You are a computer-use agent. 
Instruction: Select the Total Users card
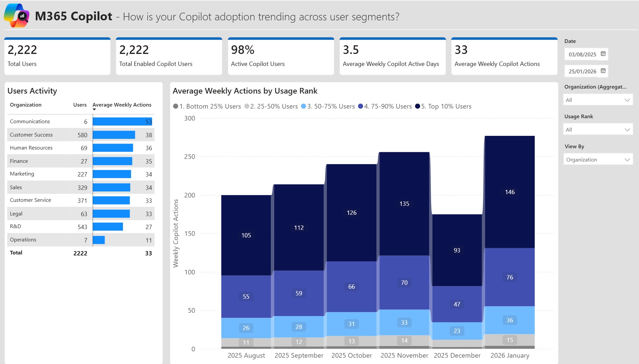[57, 56]
